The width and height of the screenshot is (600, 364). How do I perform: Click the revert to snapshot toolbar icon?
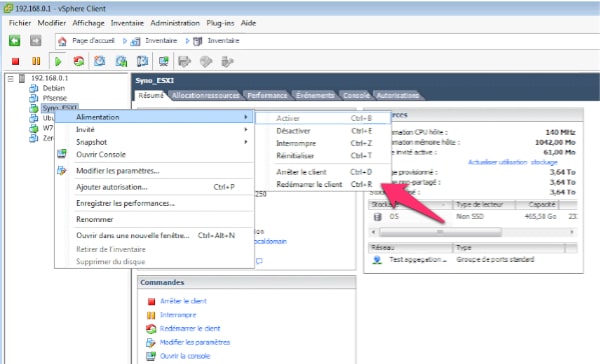tap(121, 61)
